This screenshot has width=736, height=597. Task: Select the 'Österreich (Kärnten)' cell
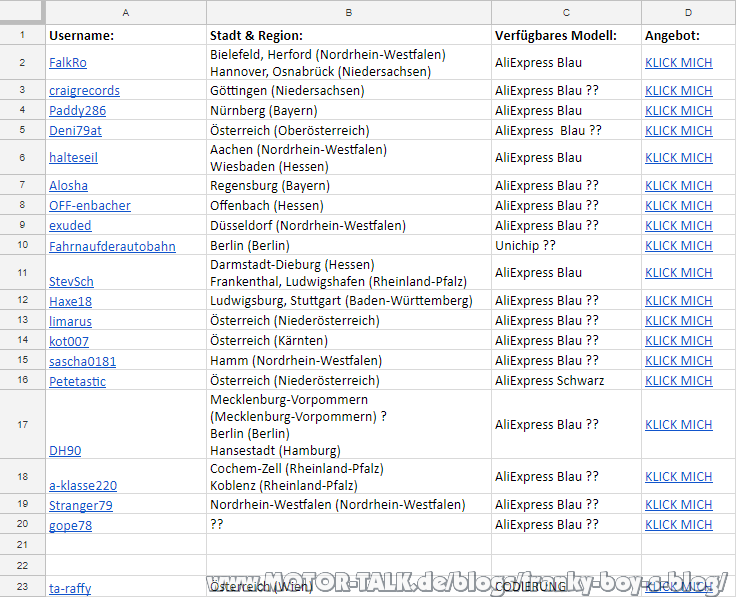[x=349, y=340]
